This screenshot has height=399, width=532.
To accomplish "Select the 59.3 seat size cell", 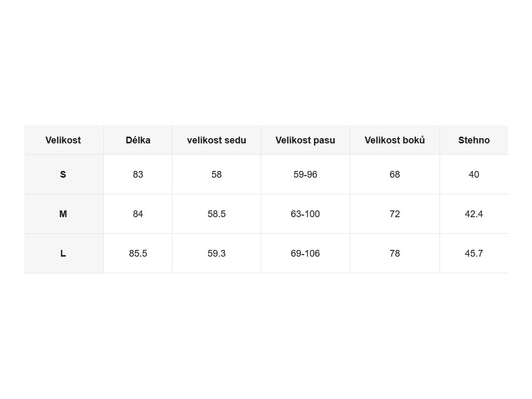I will (217, 254).
